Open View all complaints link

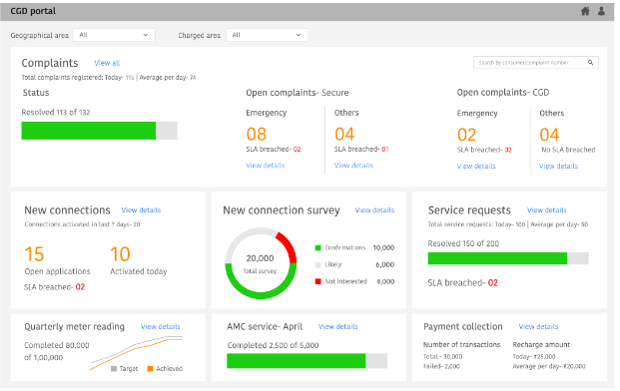click(x=107, y=63)
